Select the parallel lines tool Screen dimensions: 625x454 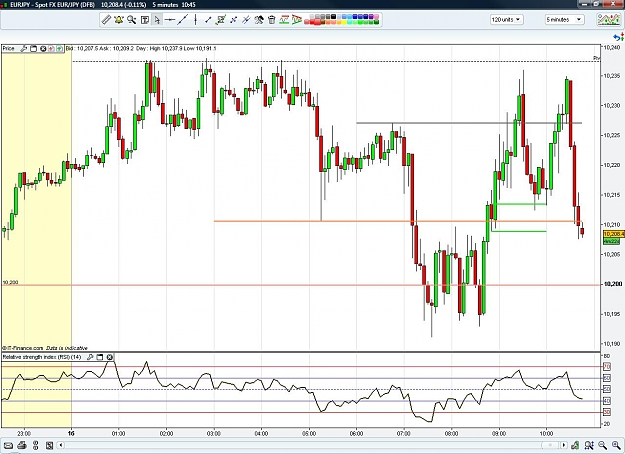tap(246, 20)
